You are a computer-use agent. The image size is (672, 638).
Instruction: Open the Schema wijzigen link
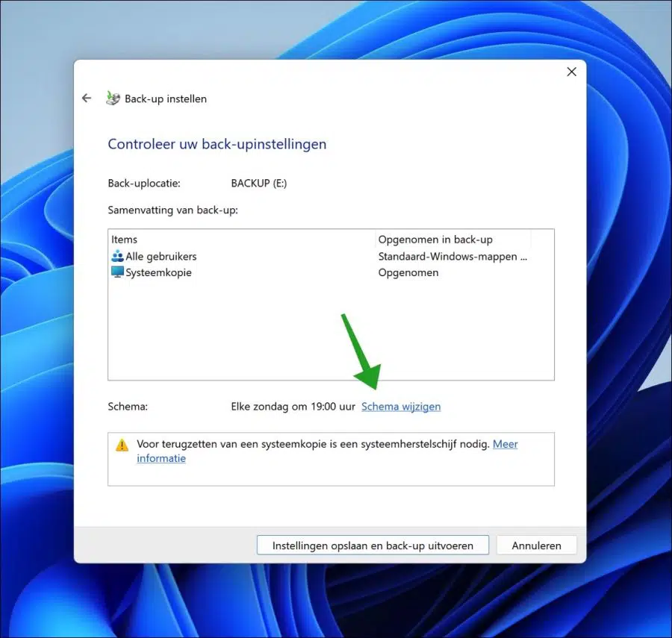[401, 407]
